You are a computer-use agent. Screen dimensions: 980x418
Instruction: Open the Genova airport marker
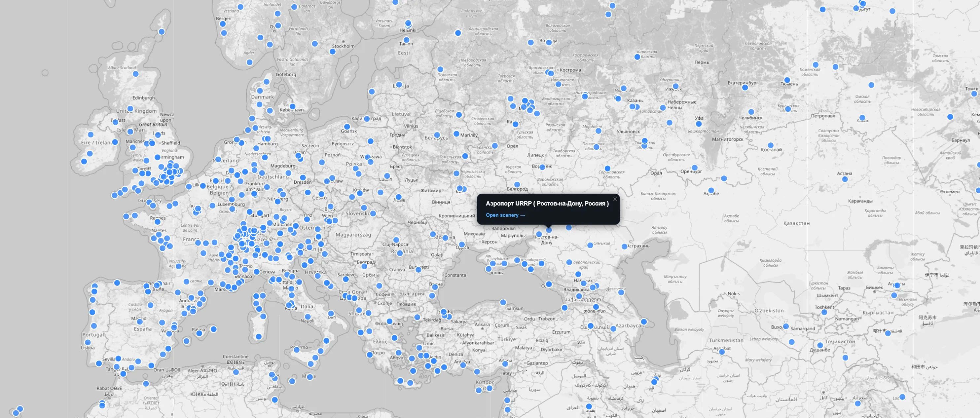[257, 272]
